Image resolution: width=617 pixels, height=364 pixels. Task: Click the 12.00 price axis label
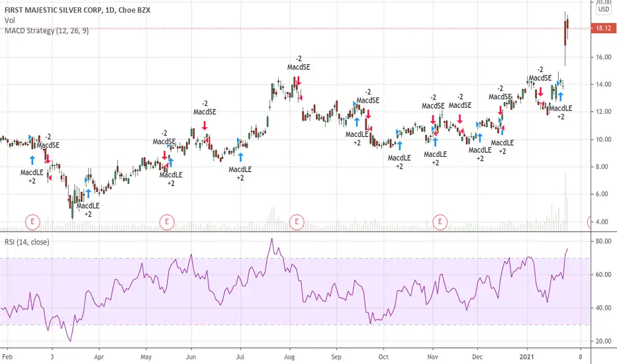coord(603,112)
